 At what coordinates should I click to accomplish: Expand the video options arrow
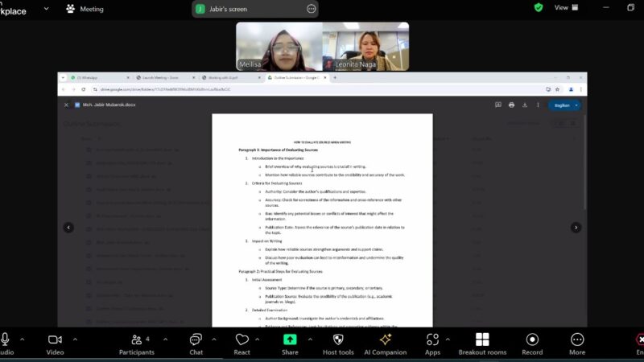75,339
